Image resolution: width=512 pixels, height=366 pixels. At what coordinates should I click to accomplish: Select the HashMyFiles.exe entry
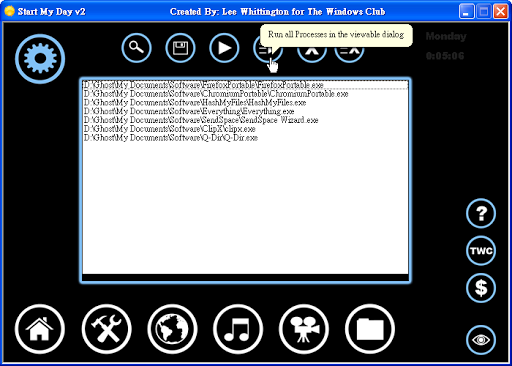point(245,102)
